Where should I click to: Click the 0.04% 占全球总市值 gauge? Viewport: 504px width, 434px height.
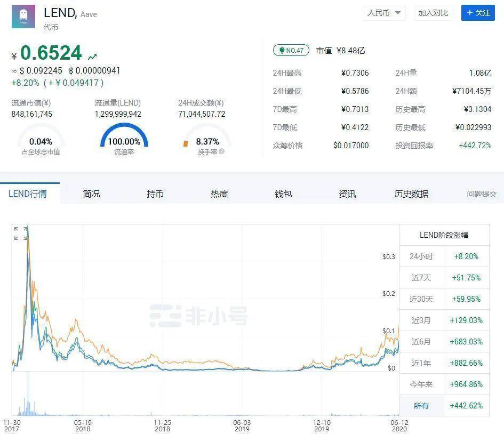point(41,138)
